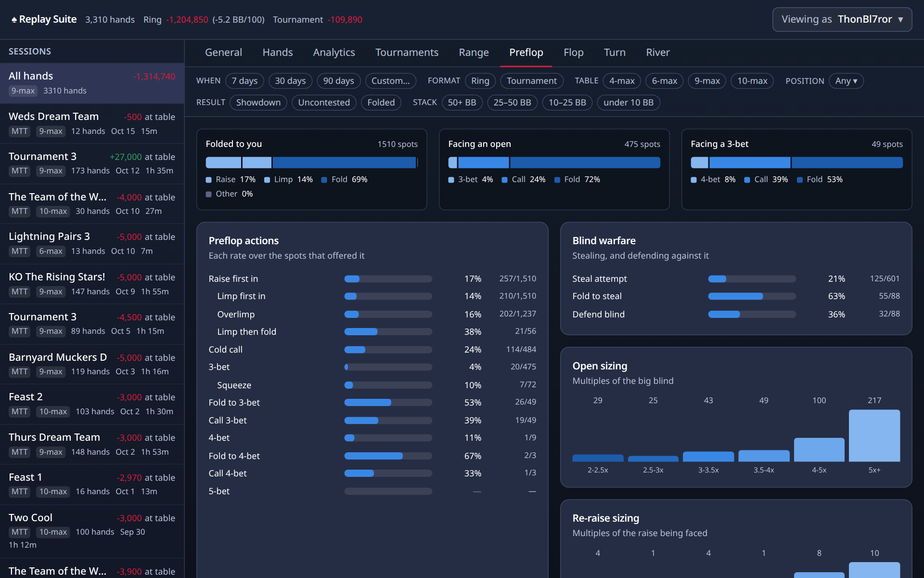Viewport: 924px width, 578px height.
Task: Click the Fold to steal progress bar
Action: [752, 296]
